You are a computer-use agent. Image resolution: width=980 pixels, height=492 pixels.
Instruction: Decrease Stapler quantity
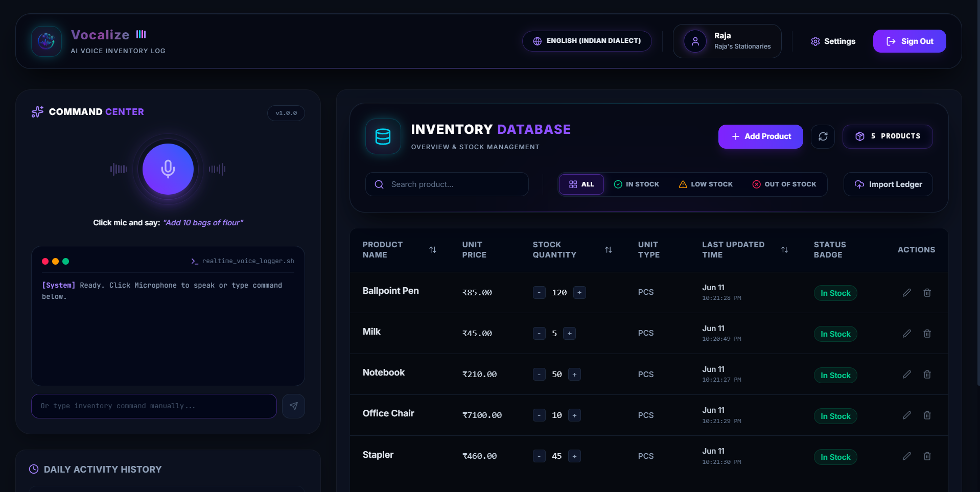click(539, 456)
